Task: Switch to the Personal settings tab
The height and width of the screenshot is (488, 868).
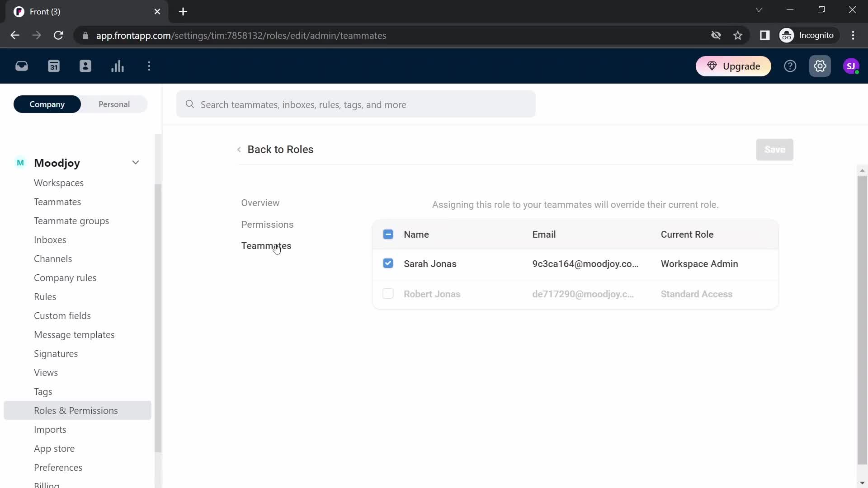Action: point(114,104)
